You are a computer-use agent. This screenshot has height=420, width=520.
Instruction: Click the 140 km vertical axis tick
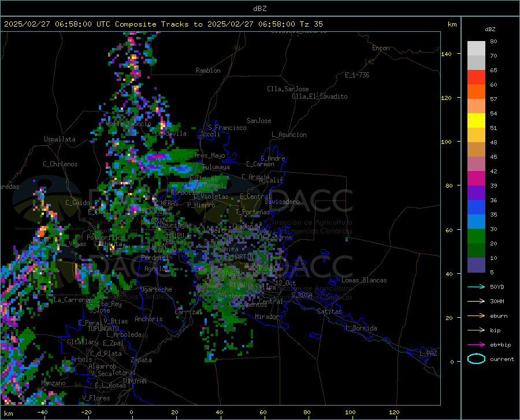tap(446, 54)
